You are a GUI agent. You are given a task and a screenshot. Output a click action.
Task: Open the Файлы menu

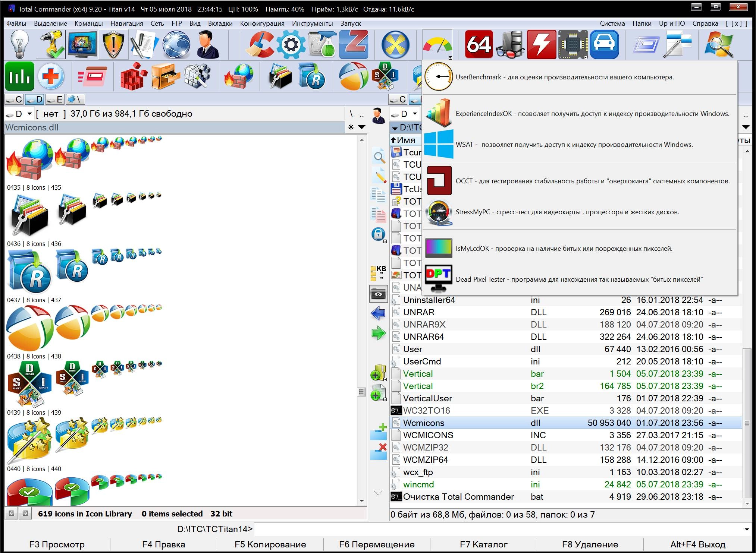pyautogui.click(x=16, y=23)
